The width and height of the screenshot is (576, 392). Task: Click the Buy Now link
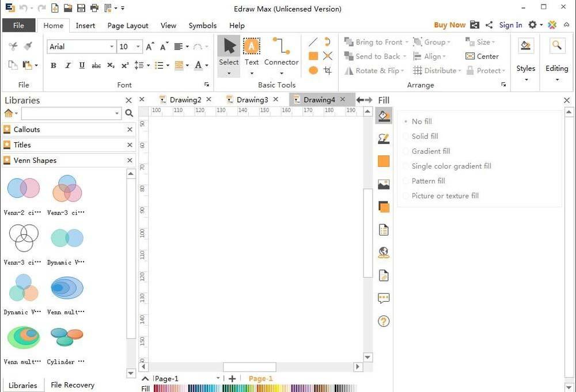pos(449,25)
